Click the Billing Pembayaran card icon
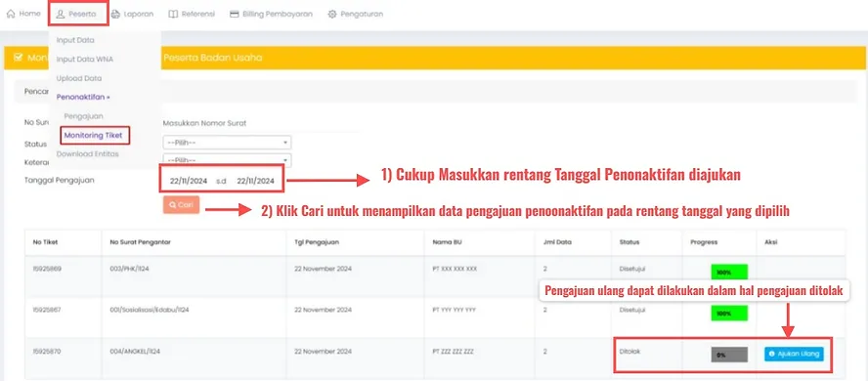Screen dimensions: 868x381 [x=235, y=14]
